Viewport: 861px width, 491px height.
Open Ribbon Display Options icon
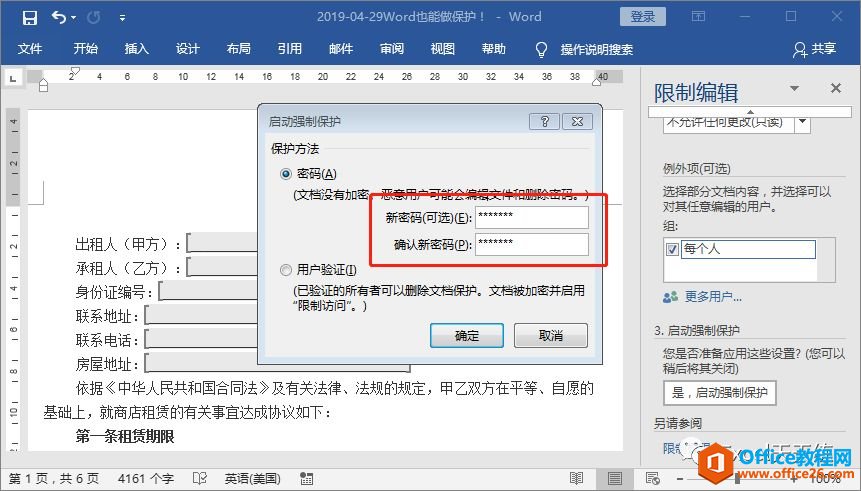pyautogui.click(x=698, y=16)
